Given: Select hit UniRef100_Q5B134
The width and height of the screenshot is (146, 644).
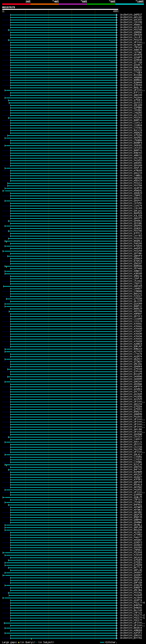Looking at the screenshot, I should 131,276.
